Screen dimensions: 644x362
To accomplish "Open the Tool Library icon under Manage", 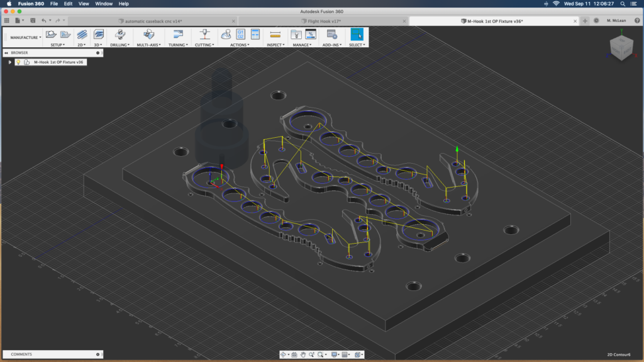I will (x=296, y=35).
